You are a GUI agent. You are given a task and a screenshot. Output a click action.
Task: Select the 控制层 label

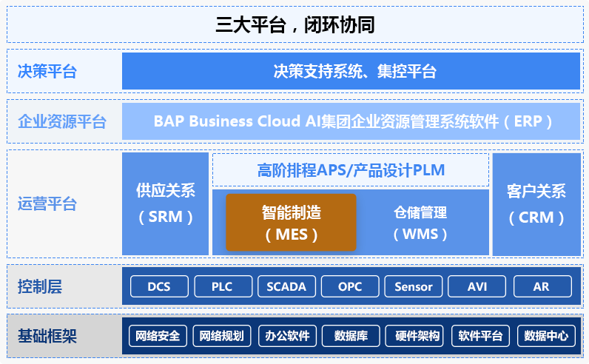pyautogui.click(x=40, y=286)
